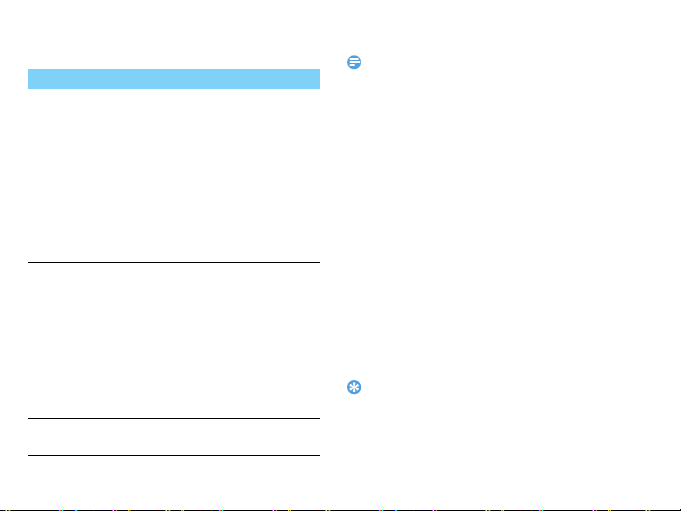Click the lowest short black divider line
Viewport: 681px width, 511px height.
click(x=174, y=455)
